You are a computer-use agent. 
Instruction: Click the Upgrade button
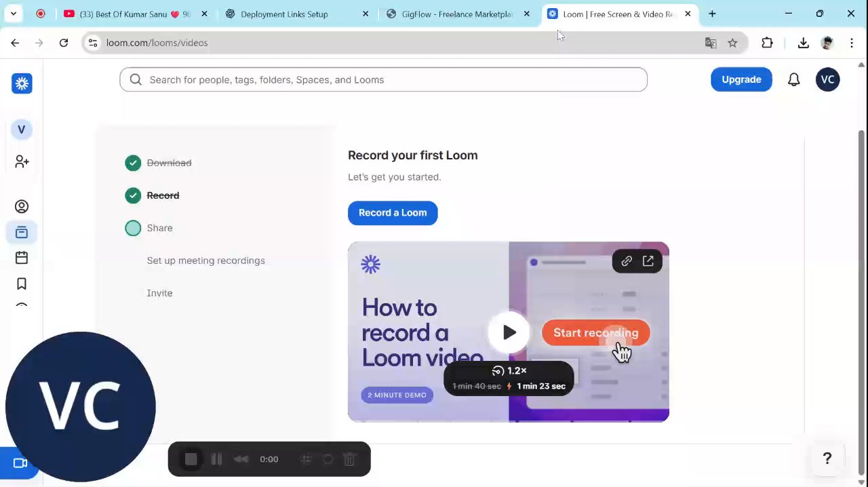tap(741, 79)
